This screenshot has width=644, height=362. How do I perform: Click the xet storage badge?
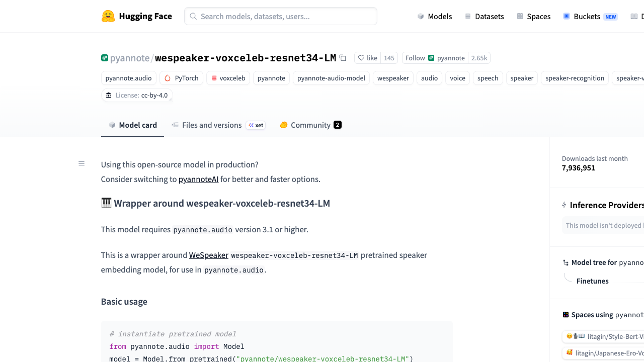point(256,125)
